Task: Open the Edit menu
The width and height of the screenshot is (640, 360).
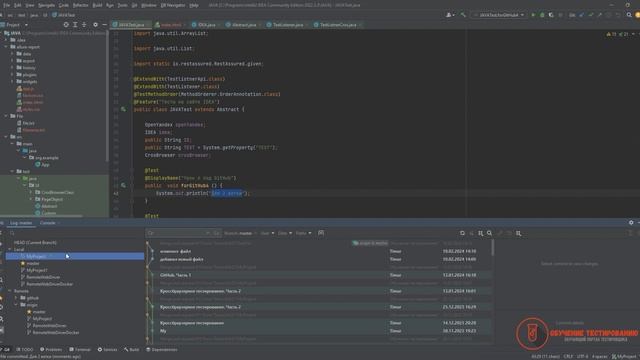Action: click(18, 5)
